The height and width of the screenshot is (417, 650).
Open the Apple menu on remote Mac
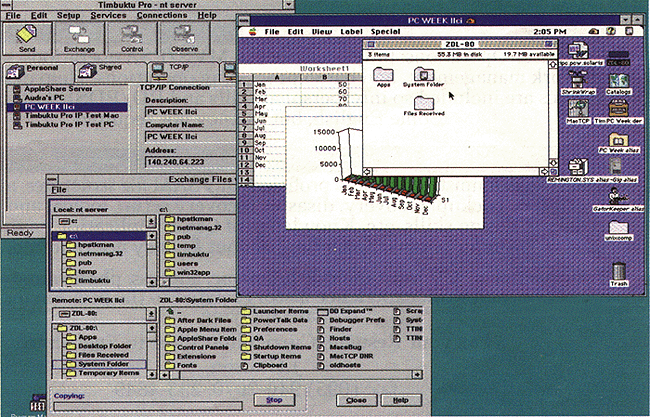click(x=252, y=32)
